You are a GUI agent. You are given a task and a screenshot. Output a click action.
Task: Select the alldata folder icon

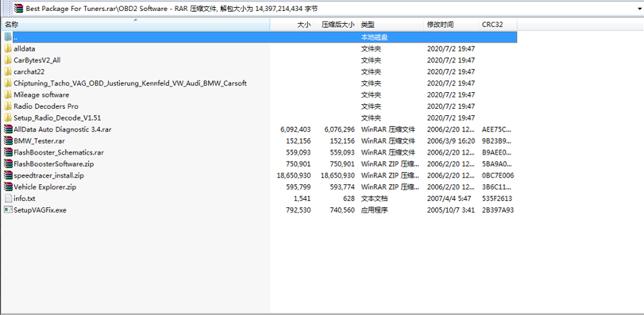pyautogui.click(x=8, y=48)
